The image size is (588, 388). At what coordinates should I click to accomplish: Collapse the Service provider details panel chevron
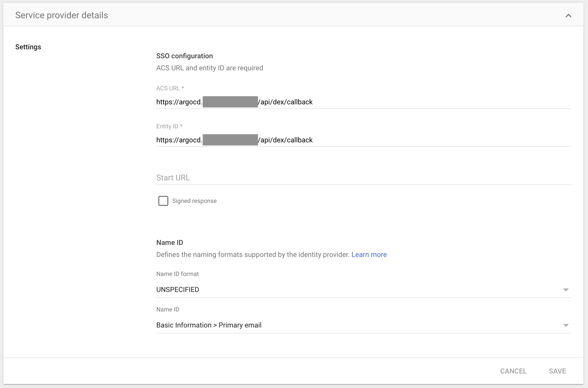tap(568, 16)
